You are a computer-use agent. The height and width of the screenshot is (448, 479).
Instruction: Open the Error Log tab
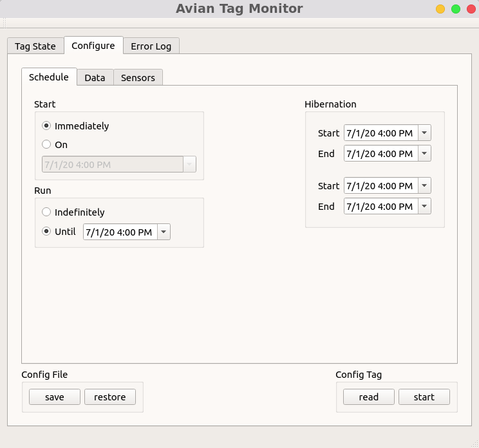151,46
